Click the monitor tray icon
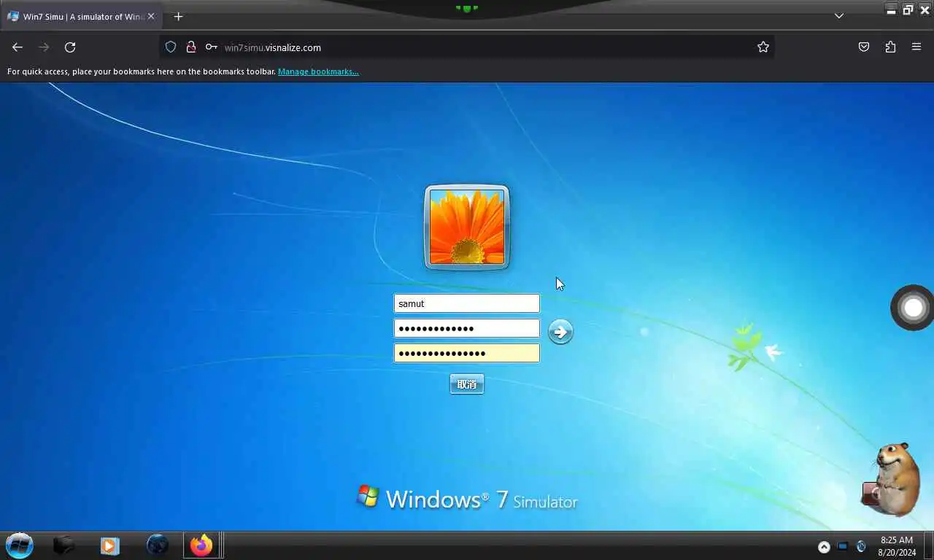Image resolution: width=934 pixels, height=560 pixels. (843, 546)
